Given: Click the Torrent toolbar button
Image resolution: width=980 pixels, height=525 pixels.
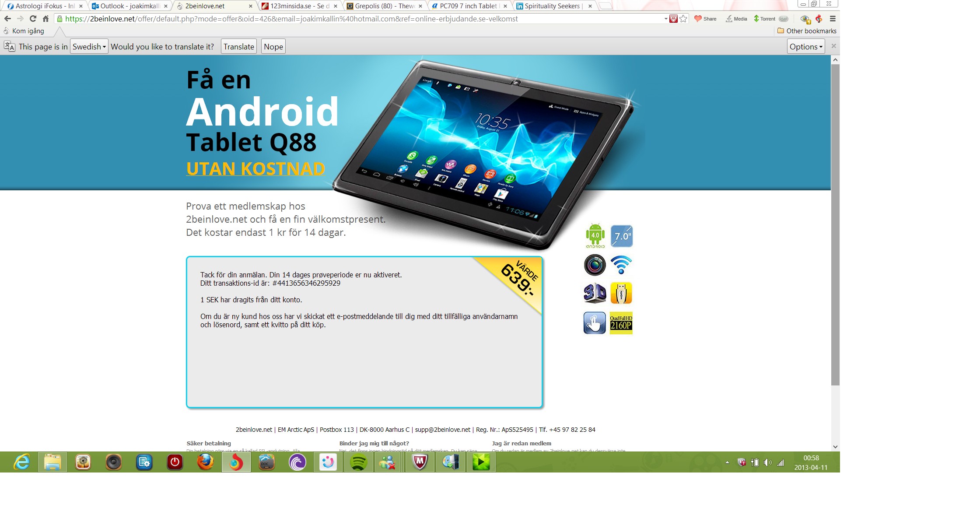Looking at the screenshot, I should click(x=764, y=19).
